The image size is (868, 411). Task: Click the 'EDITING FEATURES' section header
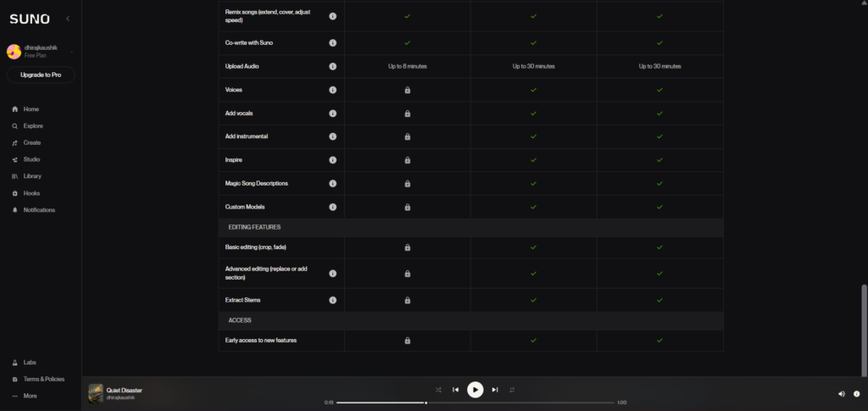(254, 227)
